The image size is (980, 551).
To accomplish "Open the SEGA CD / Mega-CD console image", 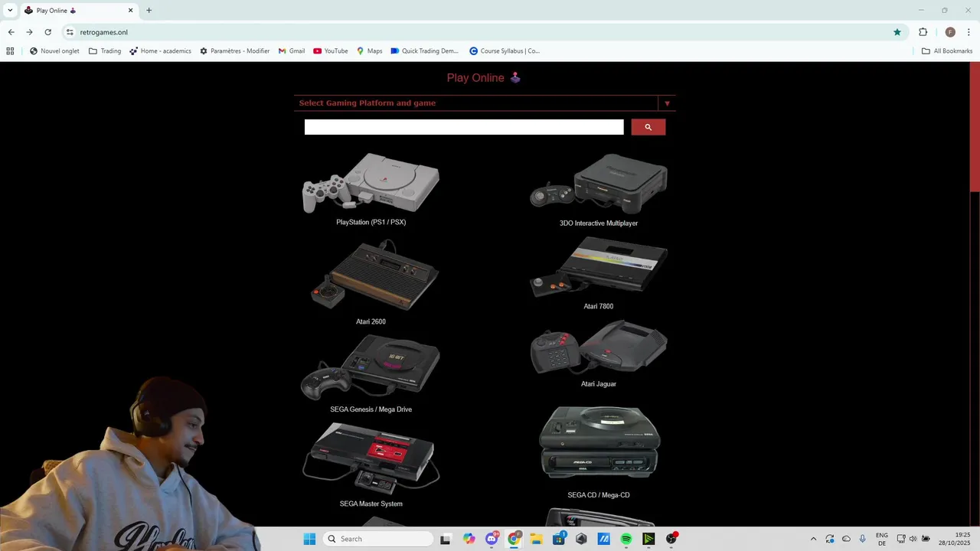I will (x=599, y=444).
